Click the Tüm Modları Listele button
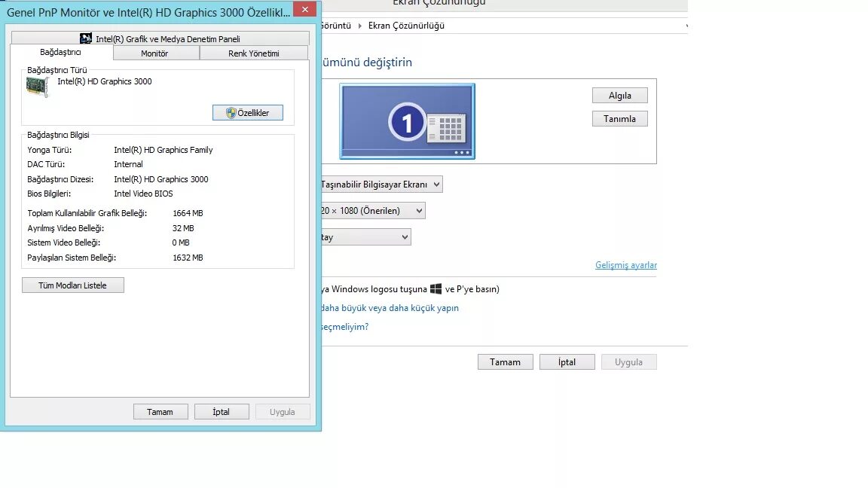 pyautogui.click(x=72, y=285)
